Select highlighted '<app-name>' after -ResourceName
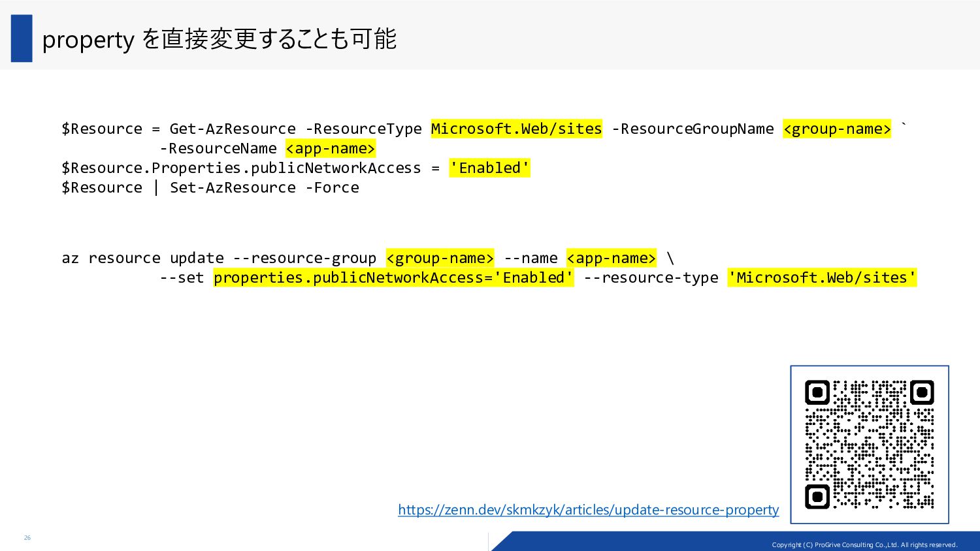Image resolution: width=980 pixels, height=551 pixels. [x=331, y=149]
